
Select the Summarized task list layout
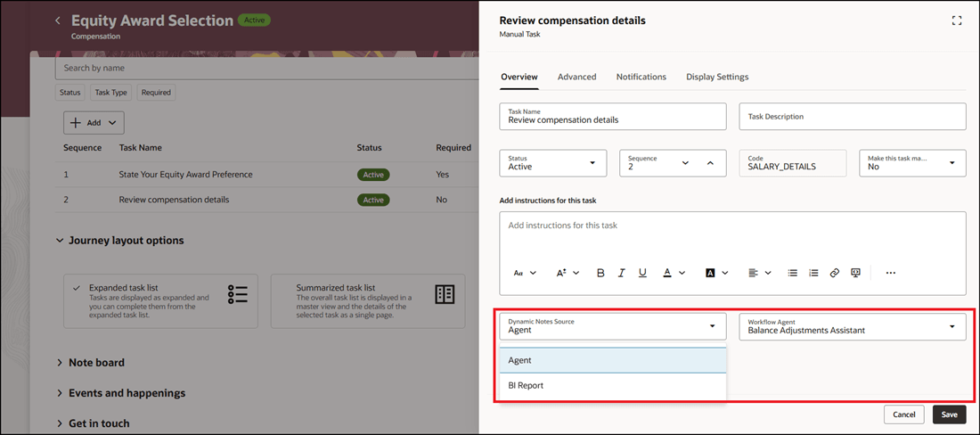368,300
